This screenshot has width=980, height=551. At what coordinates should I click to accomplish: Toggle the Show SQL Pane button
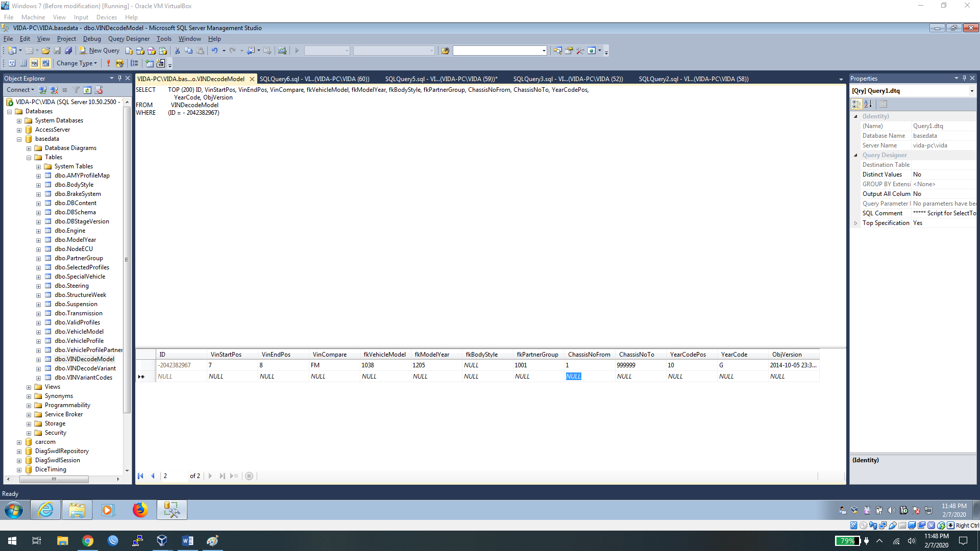coord(34,63)
